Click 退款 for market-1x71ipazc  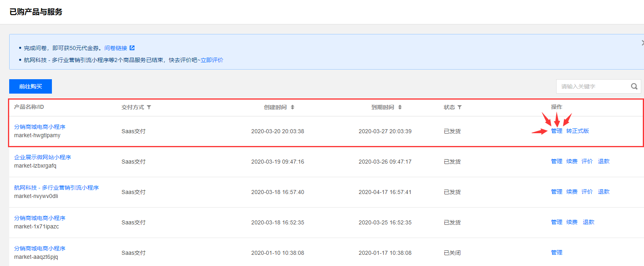pos(589,222)
